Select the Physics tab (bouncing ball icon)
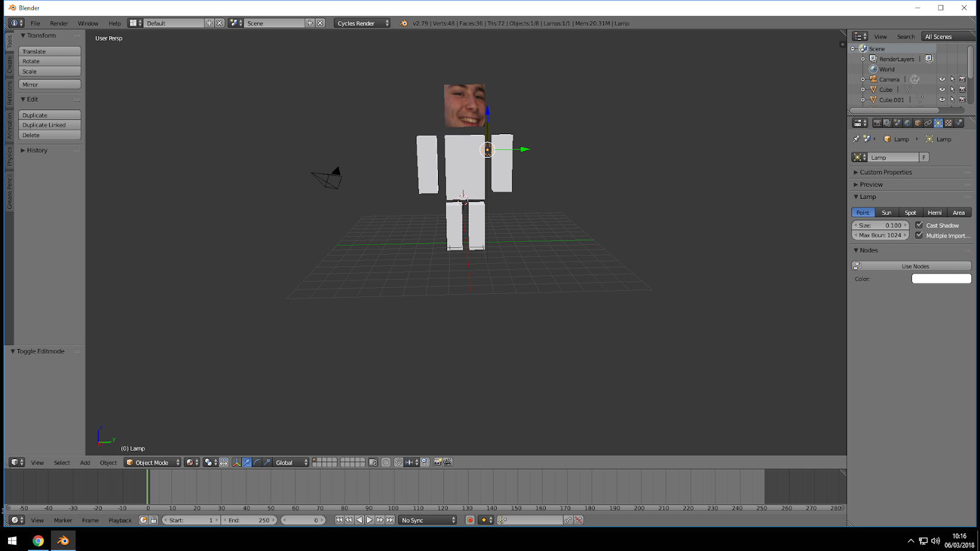This screenshot has height=551, width=980. point(959,122)
